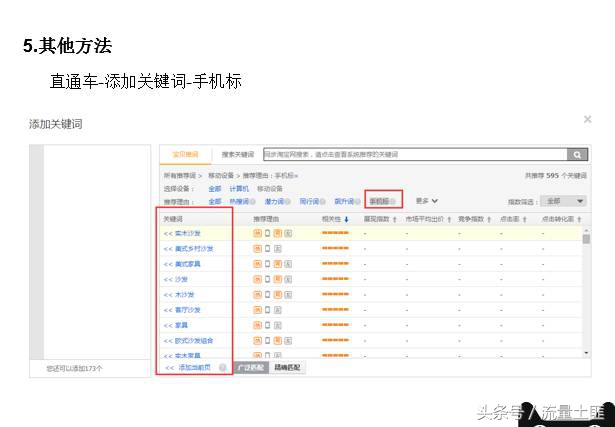Choose 移动设备 device filter
Viewport: 615px width, 427px height.
[269, 189]
